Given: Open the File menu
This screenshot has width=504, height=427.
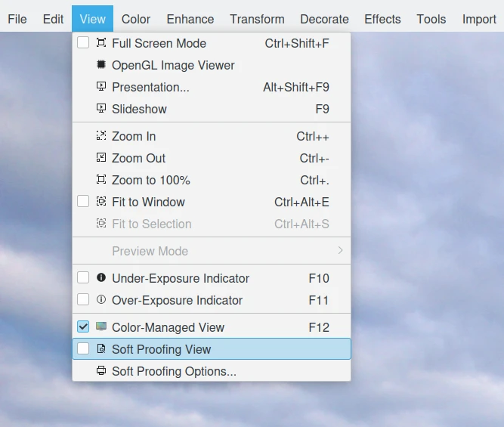Looking at the screenshot, I should coord(17,19).
